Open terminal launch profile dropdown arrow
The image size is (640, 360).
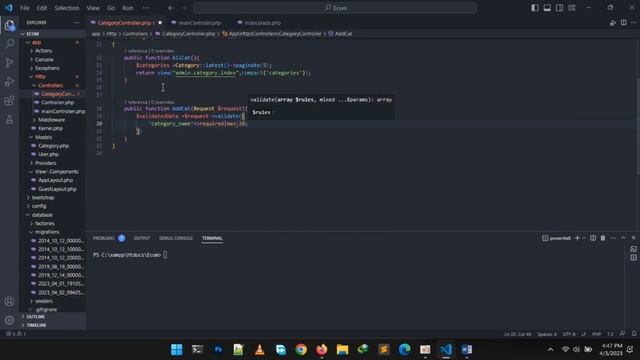[x=584, y=238]
